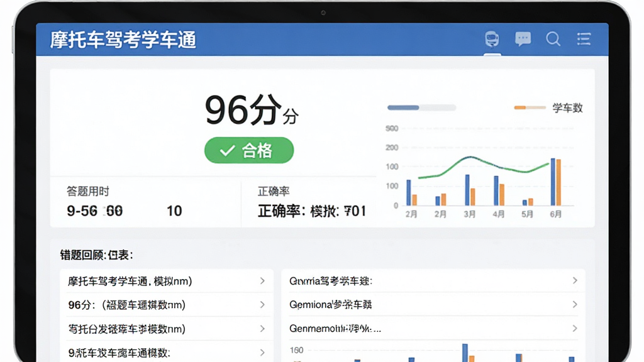Select the 学车数 legend label
644x362 pixels.
coord(568,108)
